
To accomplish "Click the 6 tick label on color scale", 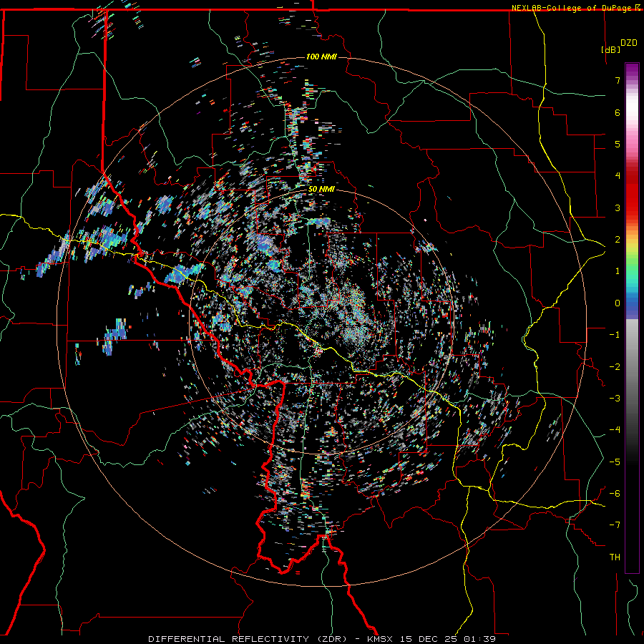I will [618, 112].
